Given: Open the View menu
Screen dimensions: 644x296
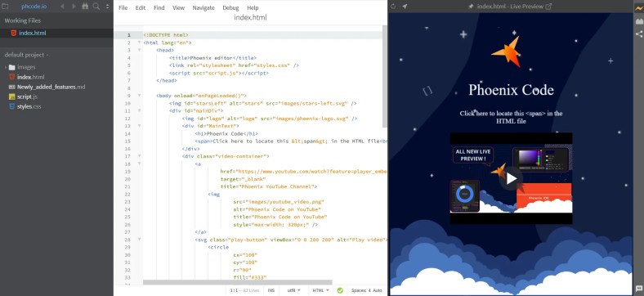Looking at the screenshot, I should tap(178, 8).
